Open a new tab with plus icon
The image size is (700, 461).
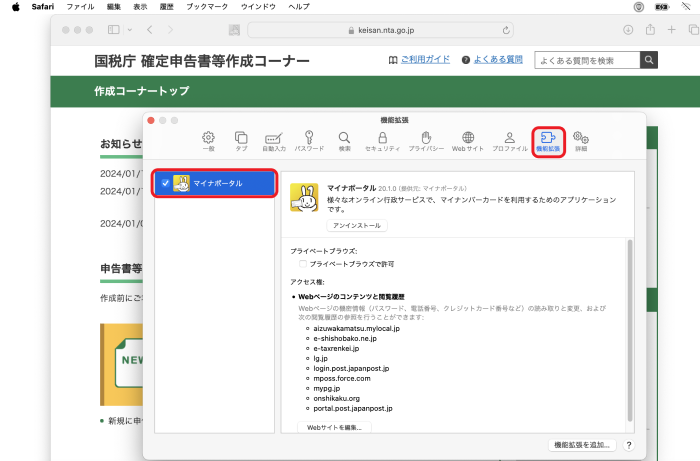(671, 30)
